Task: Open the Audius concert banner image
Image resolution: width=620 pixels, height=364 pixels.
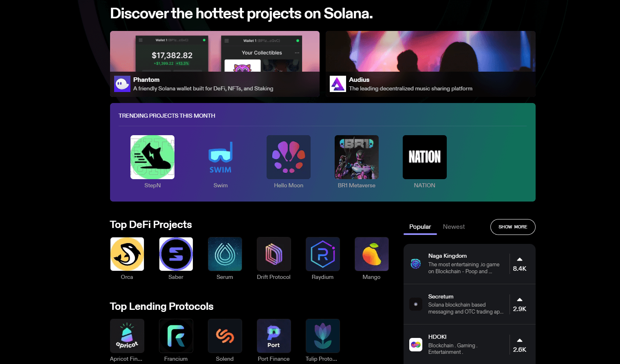Action: pyautogui.click(x=430, y=51)
